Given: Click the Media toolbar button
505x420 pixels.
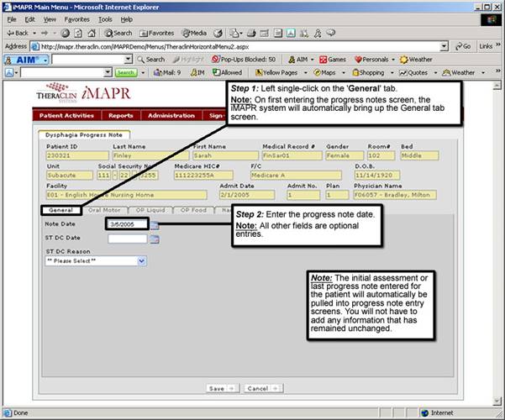Looking at the screenshot, I should [192, 32].
